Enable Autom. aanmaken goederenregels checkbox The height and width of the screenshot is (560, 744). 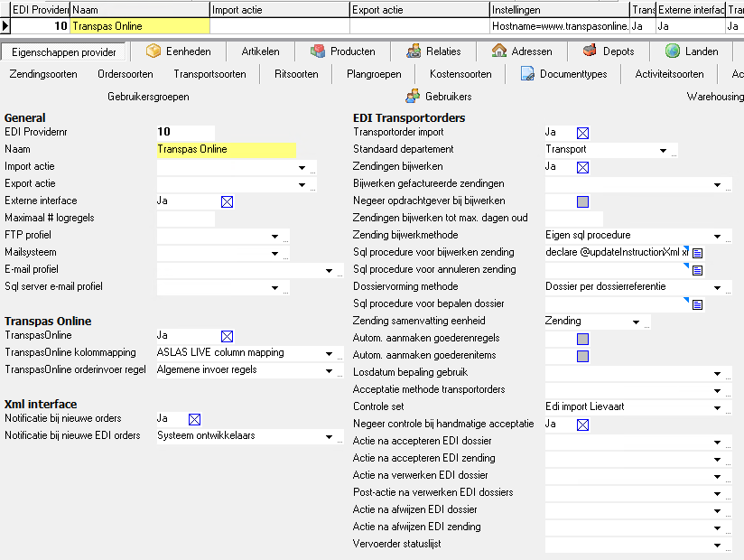coord(582,339)
